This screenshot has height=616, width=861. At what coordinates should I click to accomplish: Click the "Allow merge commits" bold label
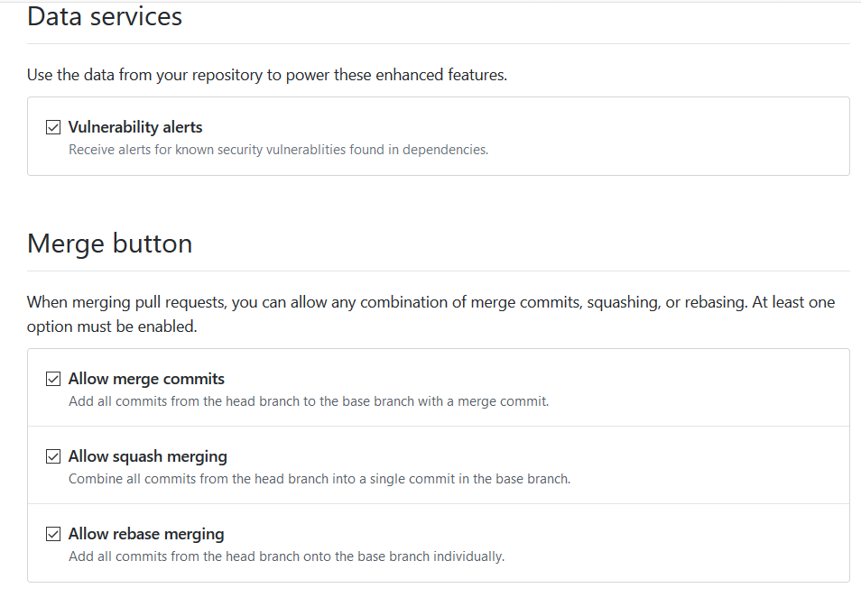146,379
